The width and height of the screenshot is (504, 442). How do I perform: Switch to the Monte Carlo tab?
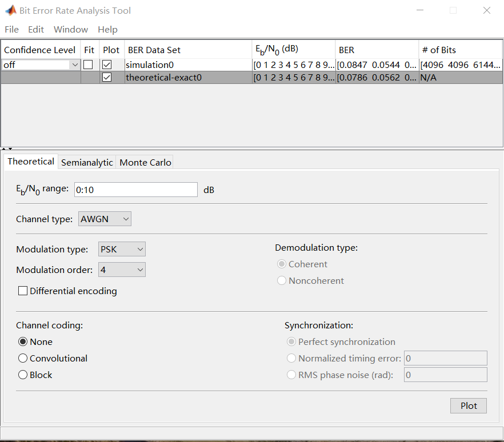point(145,163)
